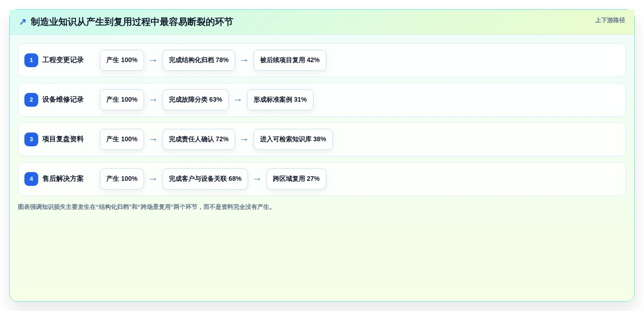Click the number 3 badge for 项目复盘资料

tap(31, 139)
